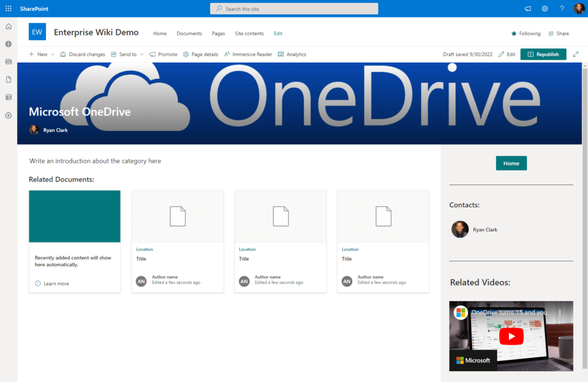Open My files page icon in left rail
The image size is (588, 382).
9,79
